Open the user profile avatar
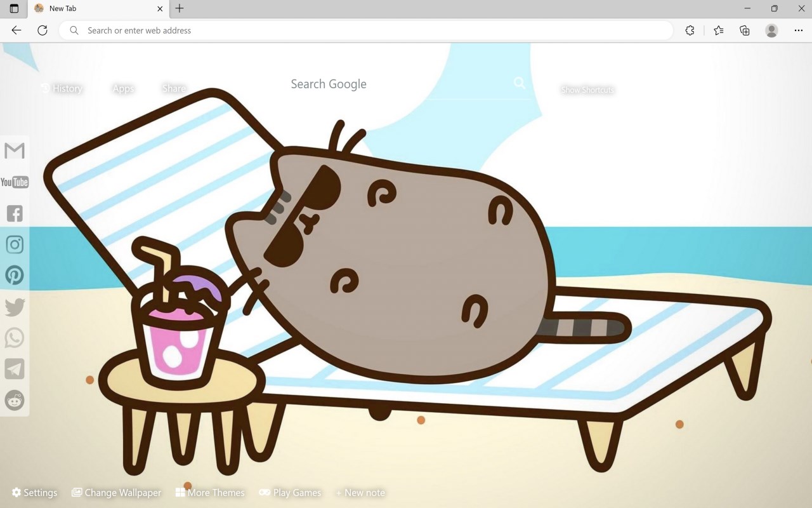This screenshot has height=508, width=812. (771, 30)
